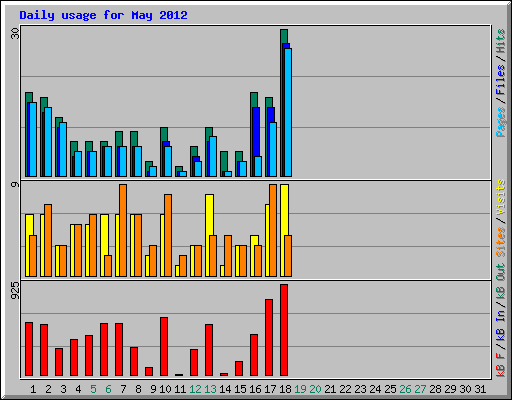Select the 'Visits' legend label
Screen dimensions: 512x400
point(501,197)
